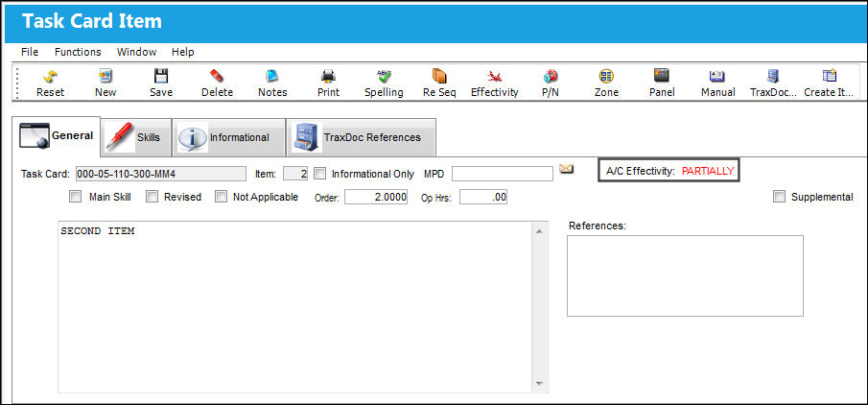The height and width of the screenshot is (405, 868).
Task: Toggle the Not Applicable checkbox
Action: (x=221, y=197)
